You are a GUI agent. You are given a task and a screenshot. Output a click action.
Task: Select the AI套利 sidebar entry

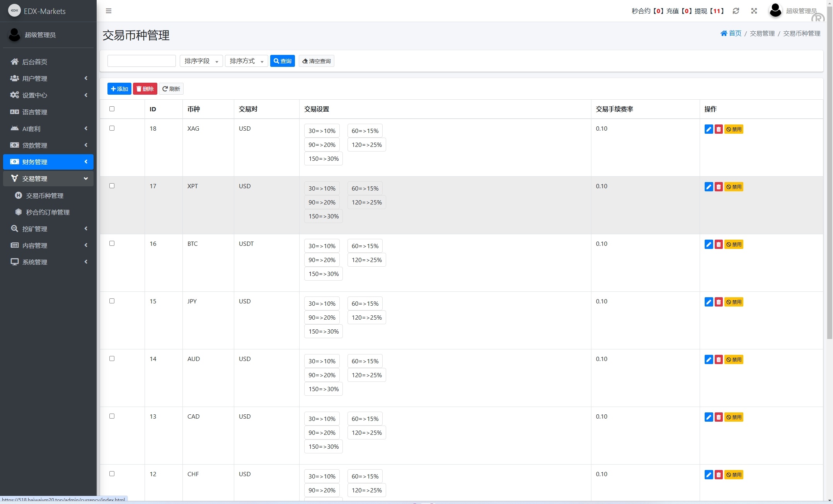[31, 129]
